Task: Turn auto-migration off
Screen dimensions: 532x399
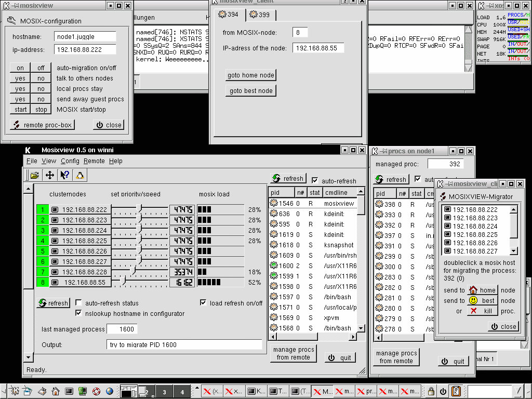Action: click(41, 68)
